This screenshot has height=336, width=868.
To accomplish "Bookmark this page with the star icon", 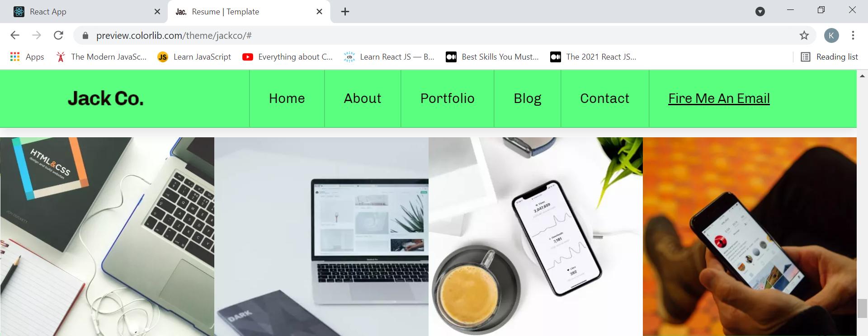I will coord(804,35).
